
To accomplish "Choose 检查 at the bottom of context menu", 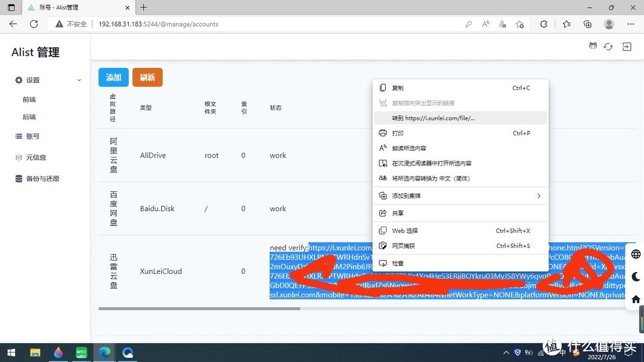I will (x=397, y=262).
